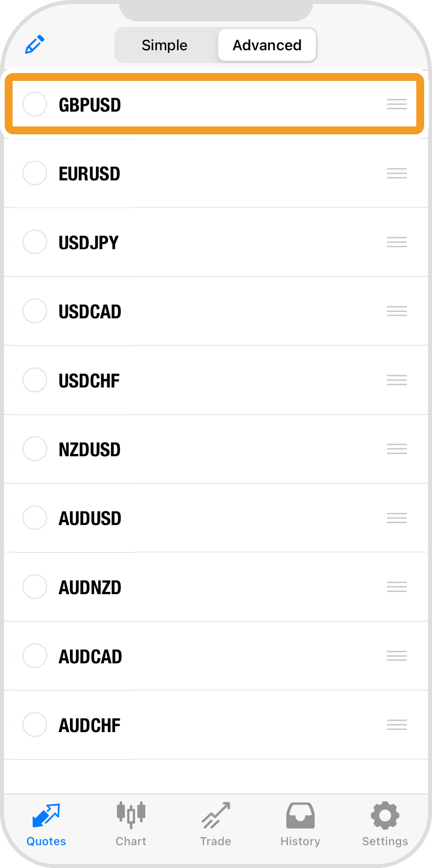Viewport: 432px width, 868px height.
Task: Open the Trade tab icon
Action: (216, 815)
